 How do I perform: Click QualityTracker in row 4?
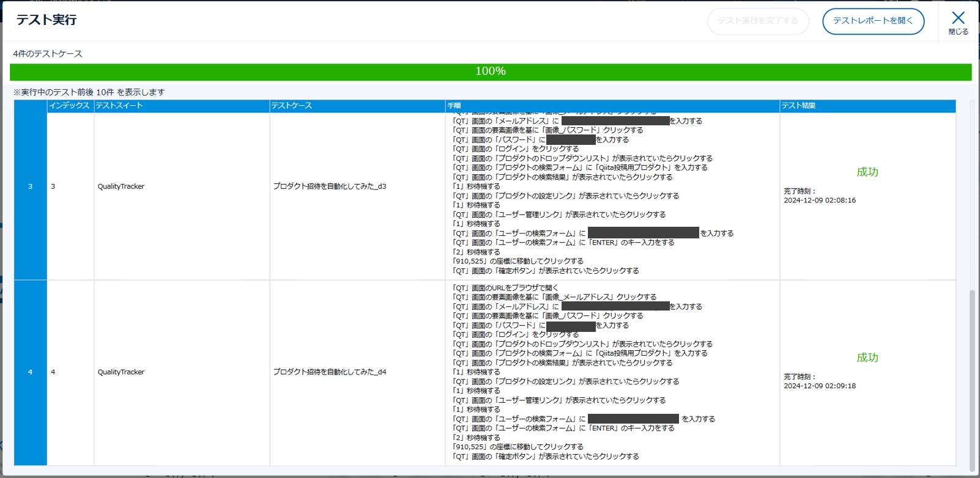[121, 372]
